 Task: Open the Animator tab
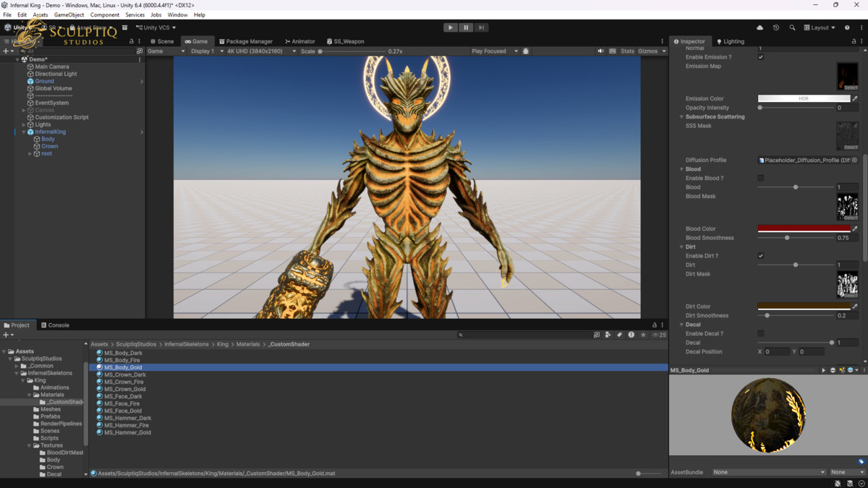300,41
